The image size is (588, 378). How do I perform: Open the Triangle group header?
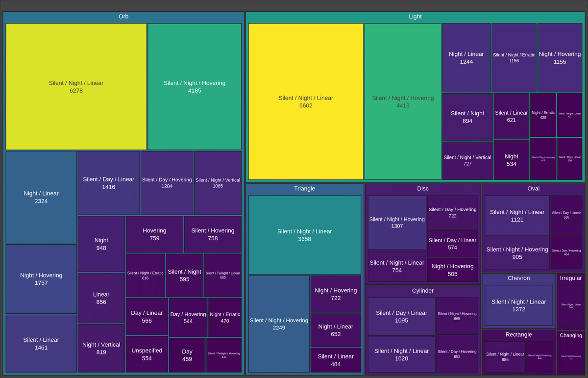[x=304, y=189]
